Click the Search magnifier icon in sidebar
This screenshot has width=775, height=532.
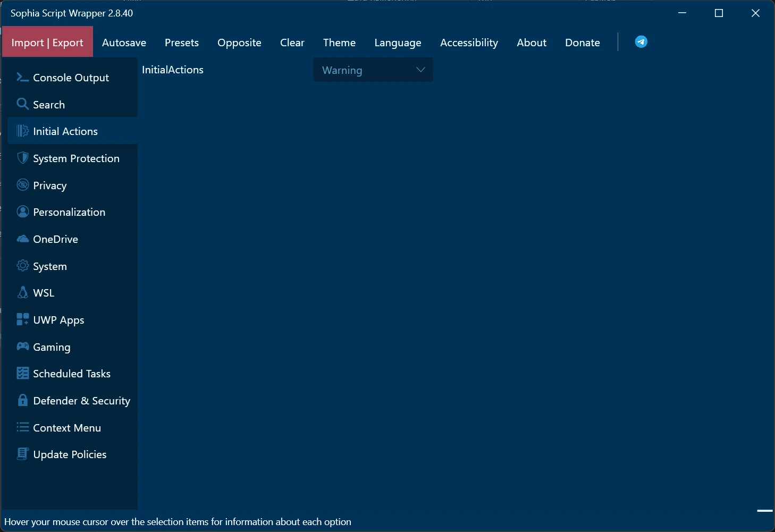tap(22, 104)
